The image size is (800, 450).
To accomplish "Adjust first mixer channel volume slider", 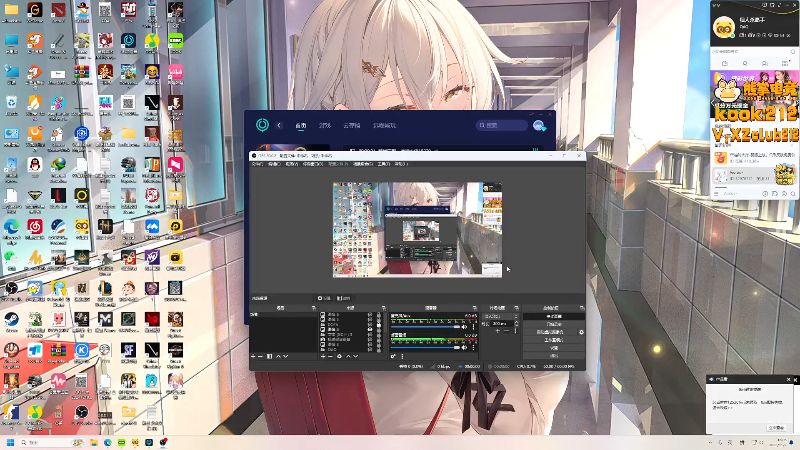I will [x=426, y=327].
